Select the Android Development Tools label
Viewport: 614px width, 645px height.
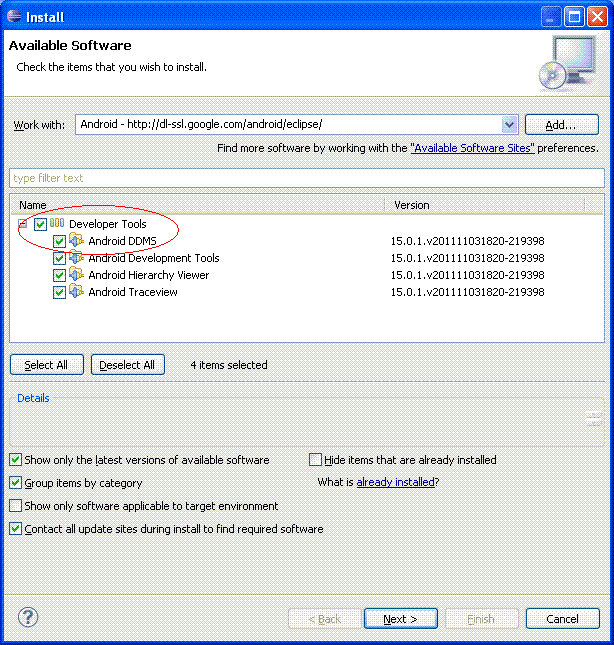coord(154,258)
